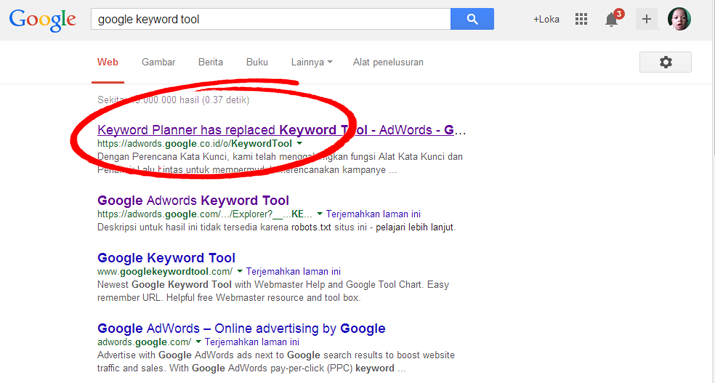Click the blue search magnifier button
Screen dimensions: 715x383
point(472,19)
